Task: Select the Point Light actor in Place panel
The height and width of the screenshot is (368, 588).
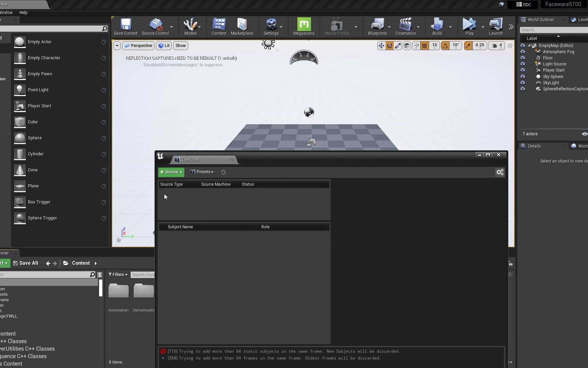Action: (38, 90)
